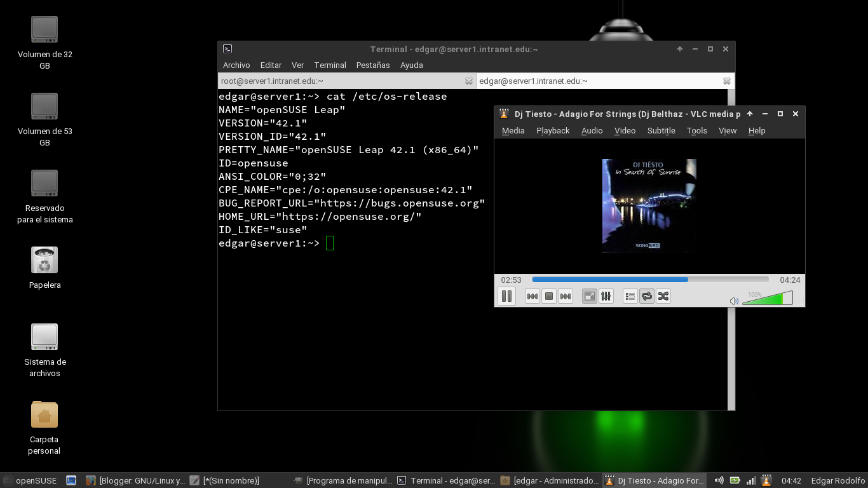868x488 pixels.
Task: Adjust the VLC volume slider
Action: (768, 298)
